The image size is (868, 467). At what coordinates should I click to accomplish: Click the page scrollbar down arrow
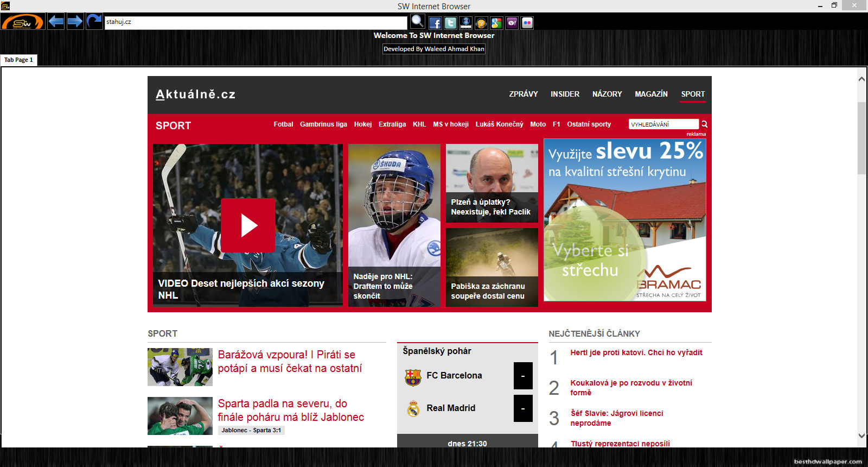[861, 436]
